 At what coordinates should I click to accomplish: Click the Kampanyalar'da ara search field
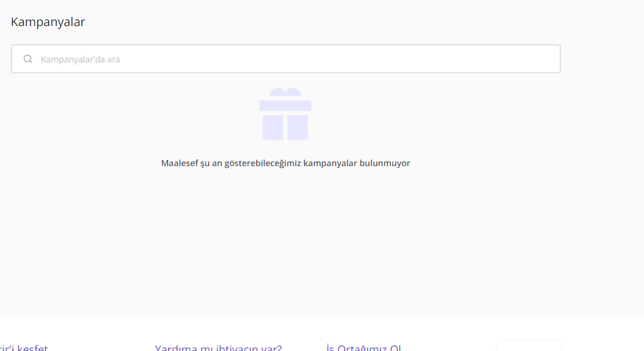click(285, 59)
